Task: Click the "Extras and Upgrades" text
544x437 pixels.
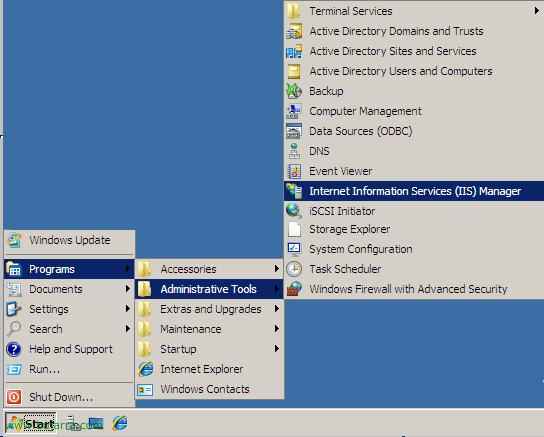Action: 211,309
